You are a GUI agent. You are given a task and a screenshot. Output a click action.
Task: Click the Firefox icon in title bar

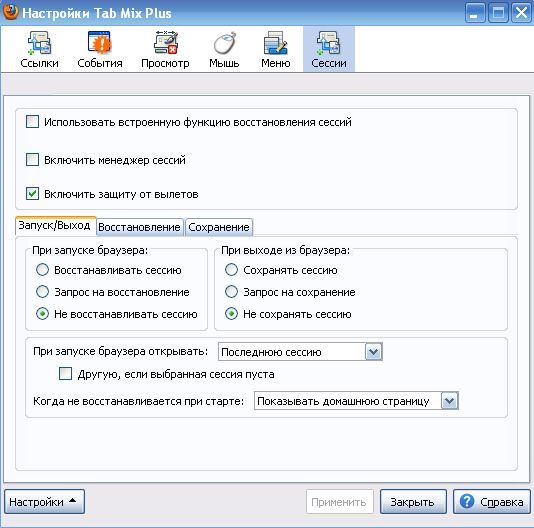coord(10,12)
